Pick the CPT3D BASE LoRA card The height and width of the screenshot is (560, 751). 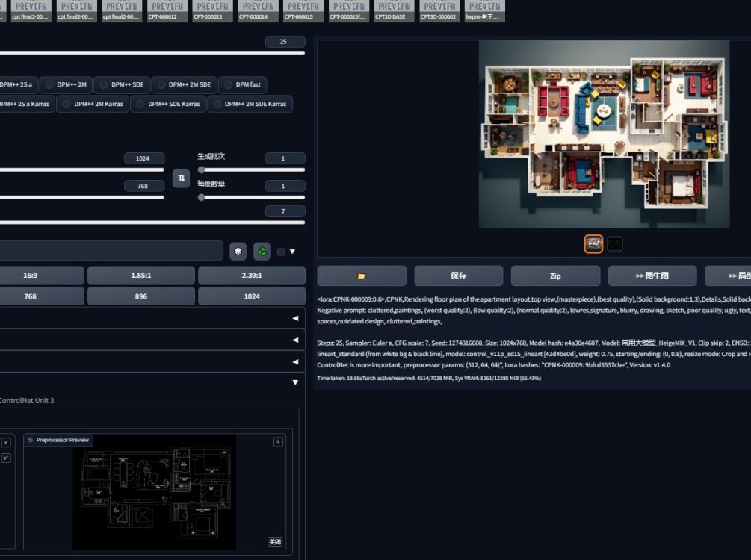pyautogui.click(x=394, y=10)
